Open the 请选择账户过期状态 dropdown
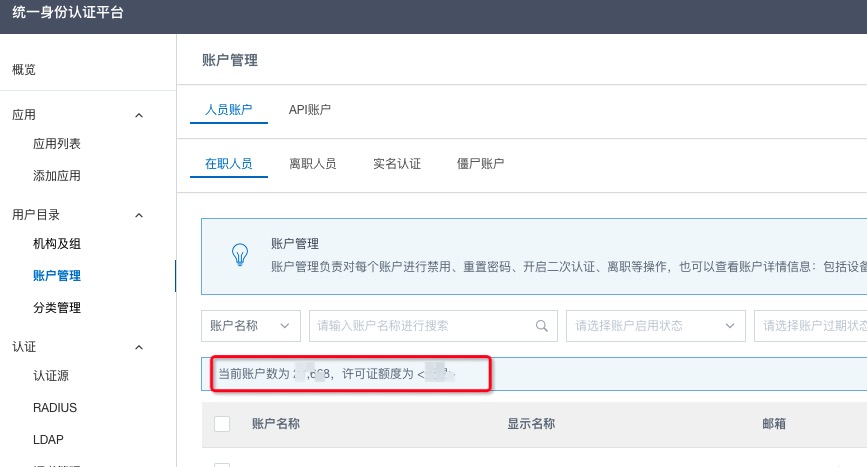867x467 pixels. click(x=810, y=325)
